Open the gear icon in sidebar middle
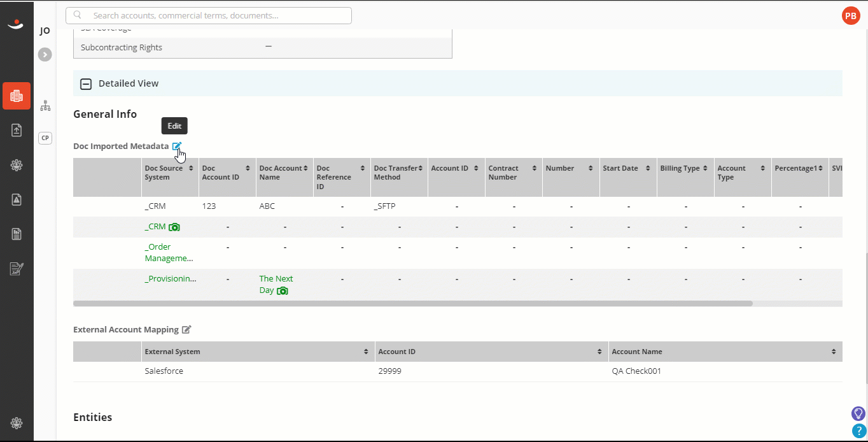This screenshot has width=868, height=442. (x=17, y=165)
